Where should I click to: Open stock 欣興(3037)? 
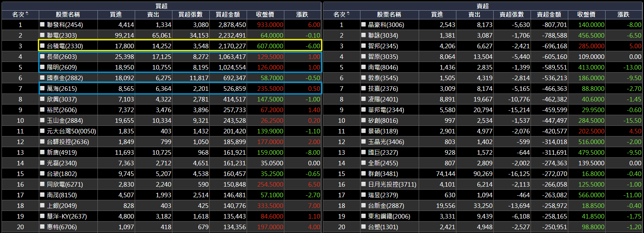[x=62, y=99]
